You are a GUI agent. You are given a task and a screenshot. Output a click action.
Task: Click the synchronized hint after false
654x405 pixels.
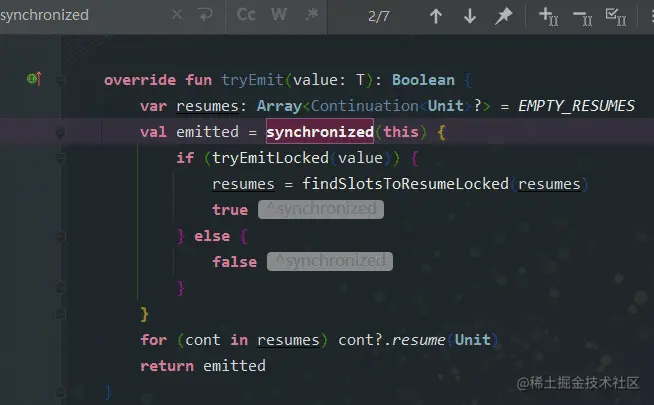329,262
